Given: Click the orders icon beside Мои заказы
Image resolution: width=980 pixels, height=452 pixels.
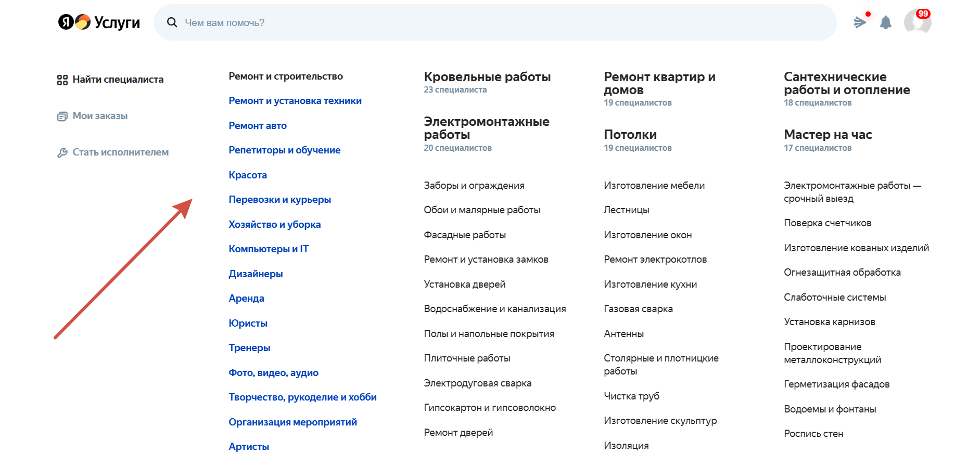Looking at the screenshot, I should (x=62, y=117).
